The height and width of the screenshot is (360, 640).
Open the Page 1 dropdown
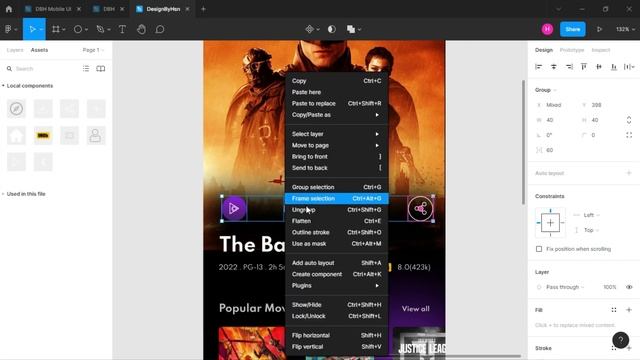[x=93, y=50]
